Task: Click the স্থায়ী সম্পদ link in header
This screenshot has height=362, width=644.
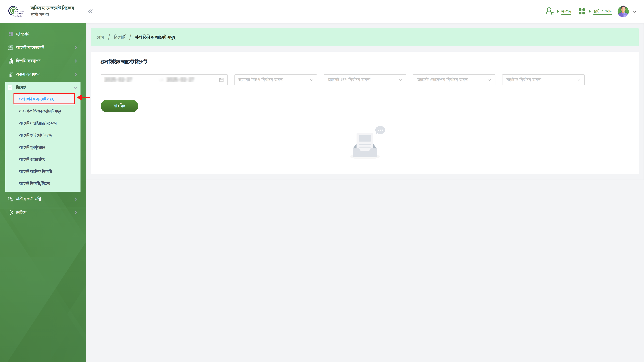Action: pos(602,12)
